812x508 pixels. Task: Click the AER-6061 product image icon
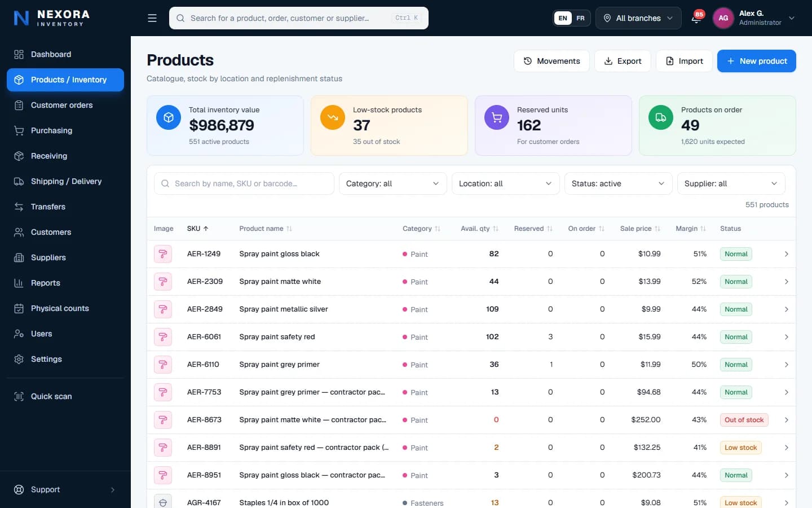[x=163, y=337]
